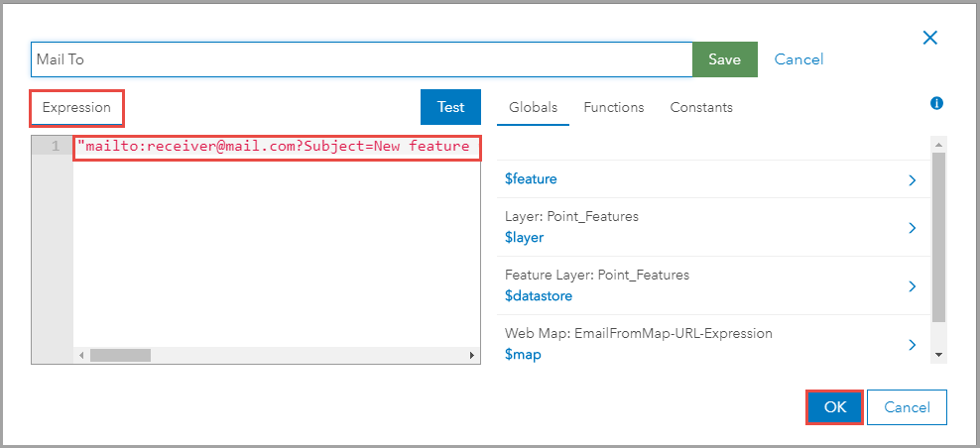Click the info help icon
The height and width of the screenshot is (448, 980).
pyautogui.click(x=936, y=103)
